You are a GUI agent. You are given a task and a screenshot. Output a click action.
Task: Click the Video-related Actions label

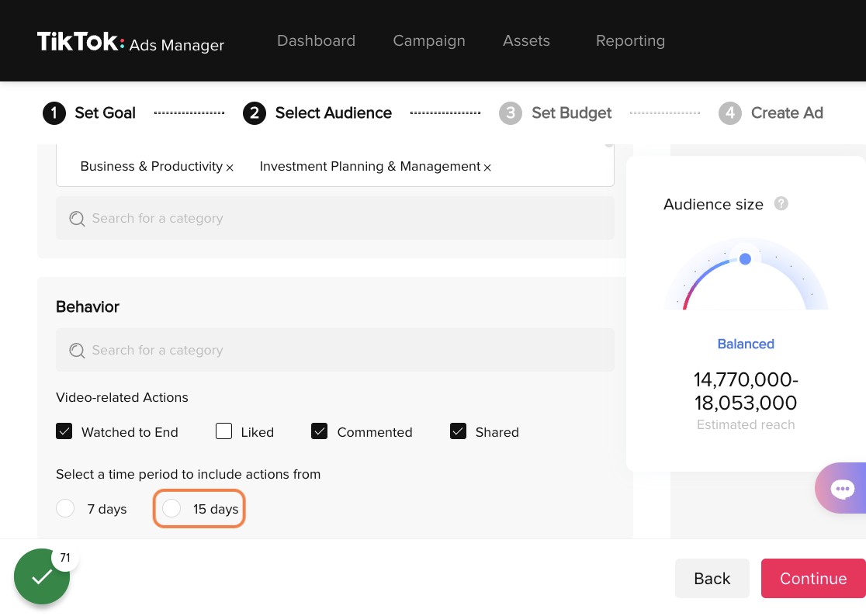(x=122, y=397)
